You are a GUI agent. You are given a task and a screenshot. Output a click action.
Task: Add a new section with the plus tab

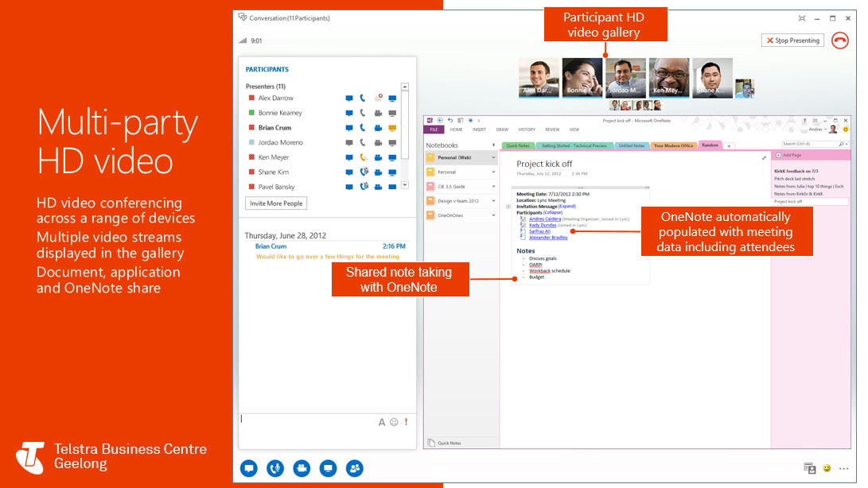729,146
